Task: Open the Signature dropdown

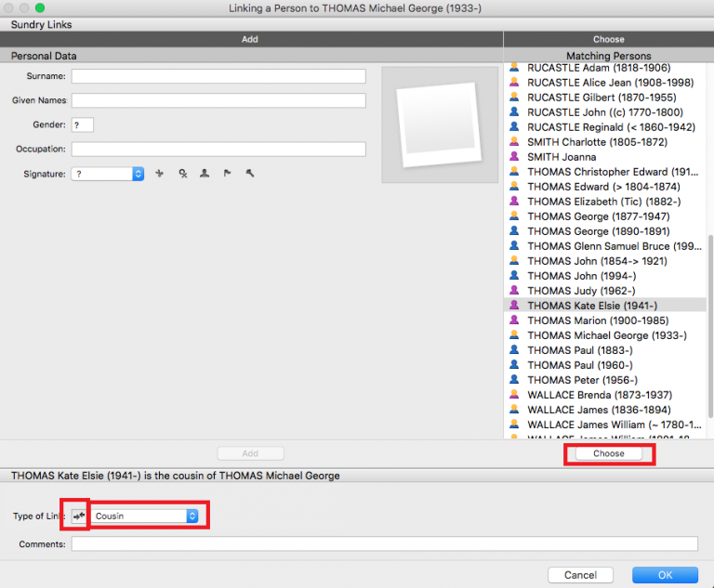Action: pyautogui.click(x=108, y=174)
